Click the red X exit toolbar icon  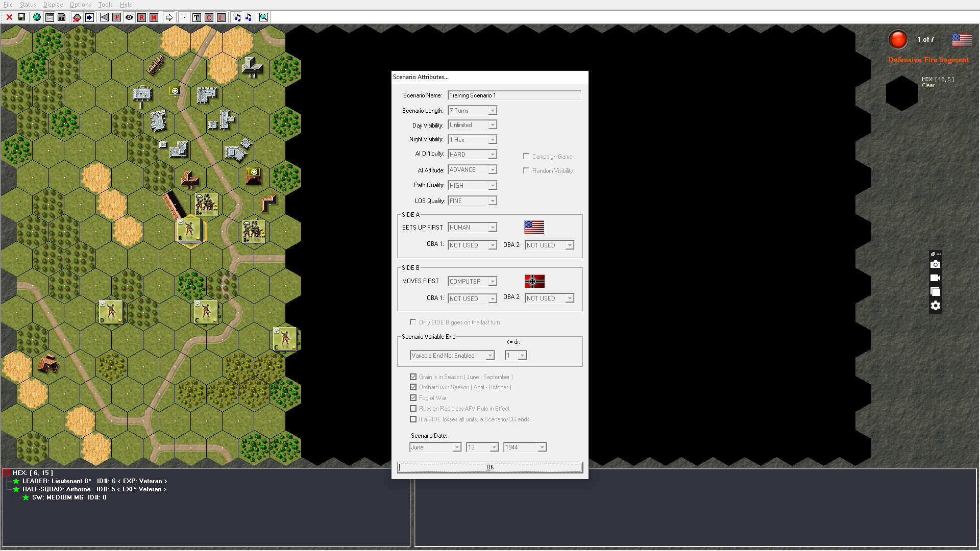pos(9,17)
